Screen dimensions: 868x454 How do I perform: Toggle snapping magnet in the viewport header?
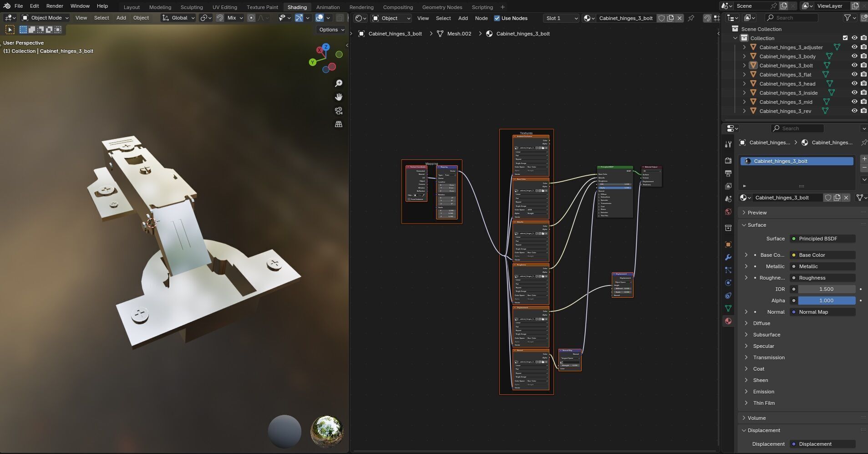(x=220, y=18)
